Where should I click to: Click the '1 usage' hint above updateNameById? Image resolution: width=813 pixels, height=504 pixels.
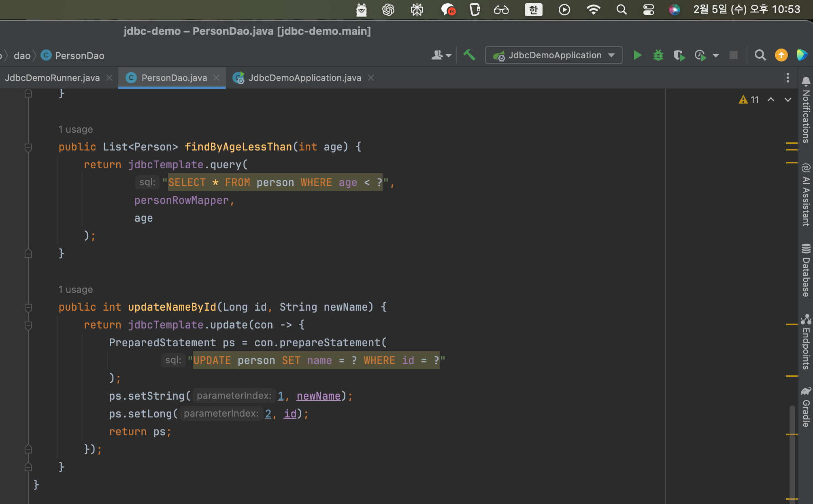click(76, 290)
